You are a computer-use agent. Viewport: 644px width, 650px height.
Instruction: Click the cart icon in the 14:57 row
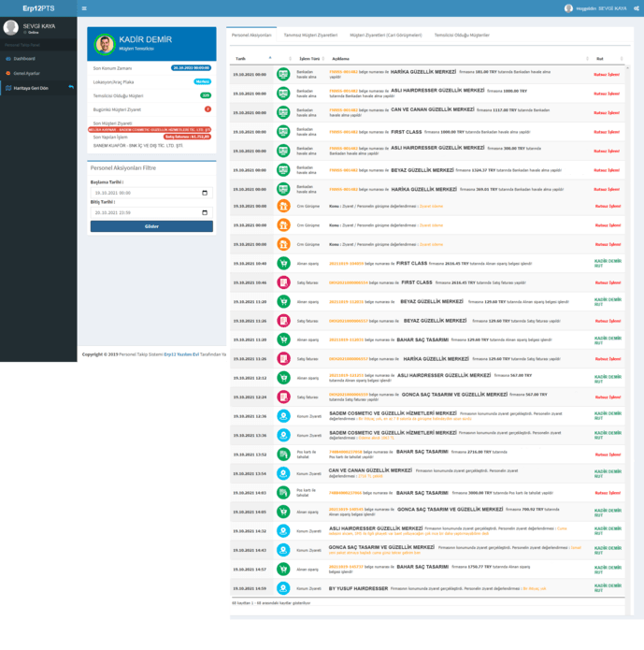tap(283, 570)
